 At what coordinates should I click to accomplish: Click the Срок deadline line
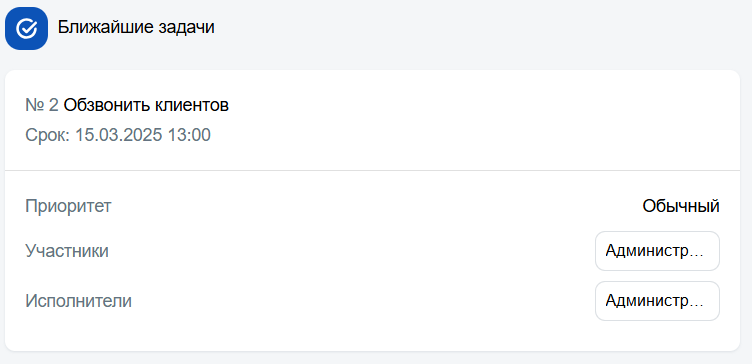[118, 135]
